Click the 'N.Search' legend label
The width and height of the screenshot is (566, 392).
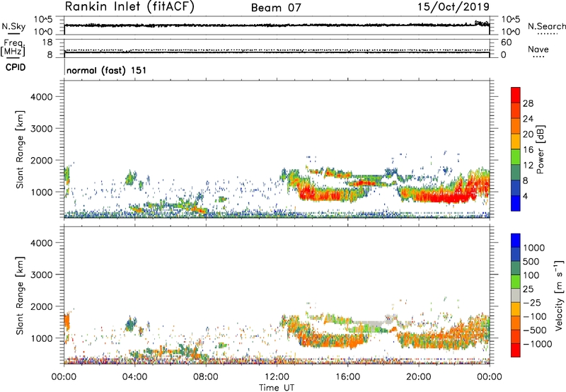(546, 26)
